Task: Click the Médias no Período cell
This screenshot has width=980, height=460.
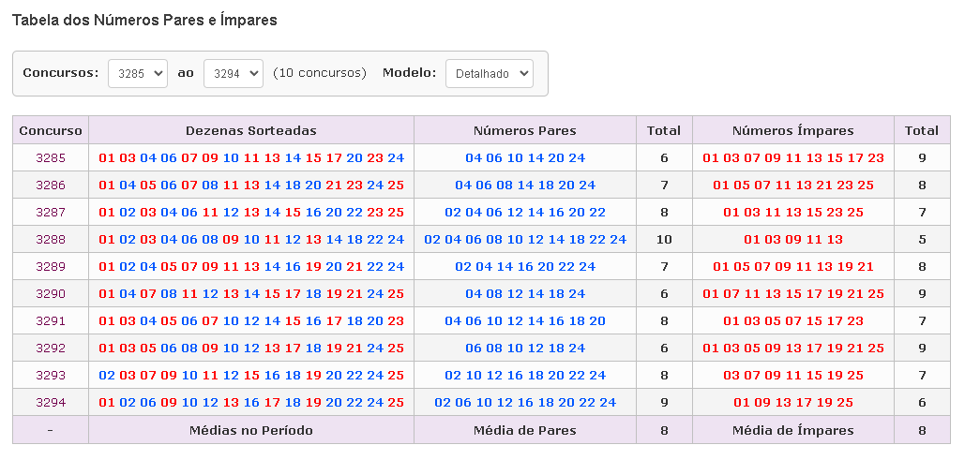Action: 251,430
